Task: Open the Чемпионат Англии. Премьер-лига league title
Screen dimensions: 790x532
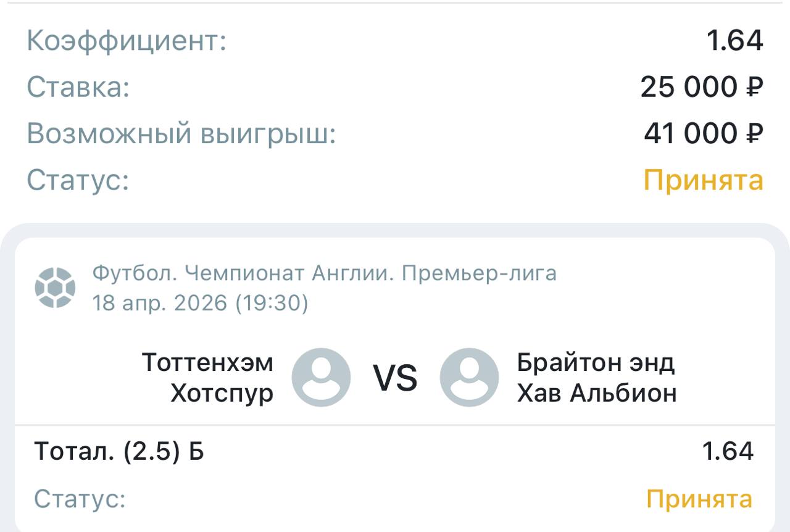Action: coord(324,273)
